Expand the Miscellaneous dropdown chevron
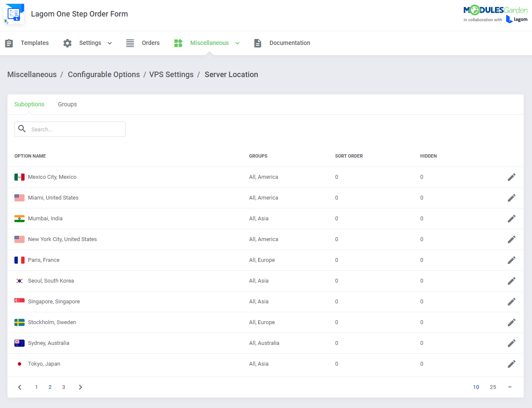The width and height of the screenshot is (532, 408). (x=237, y=43)
